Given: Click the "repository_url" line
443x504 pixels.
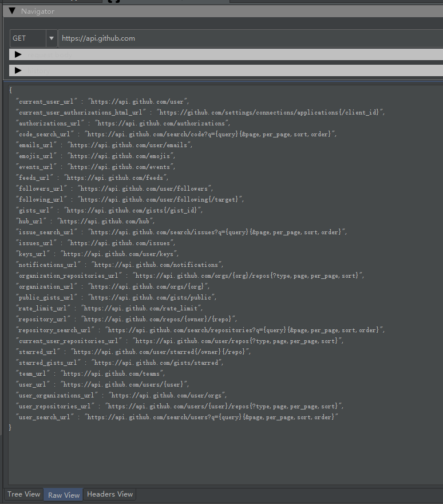Looking at the screenshot, I should point(126,320).
